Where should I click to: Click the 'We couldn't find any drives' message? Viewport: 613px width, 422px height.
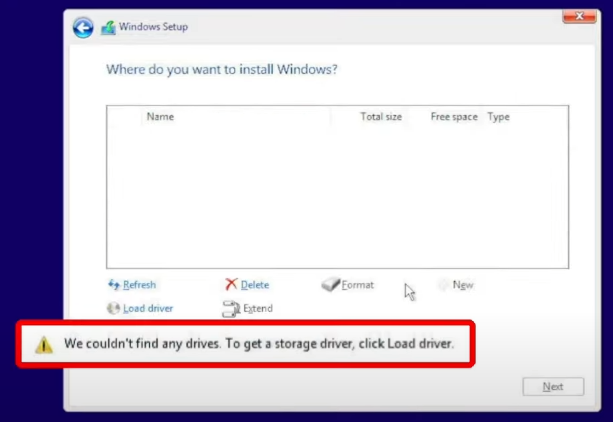[259, 343]
